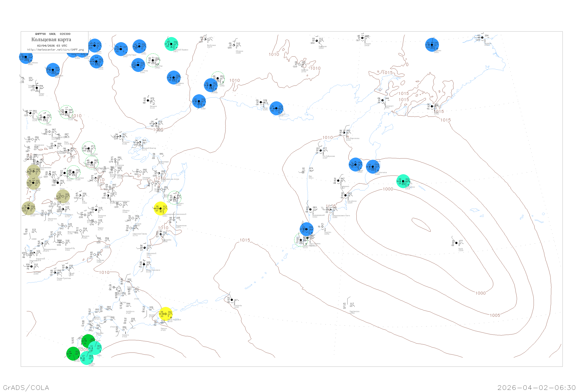Click the green Akita station circle
Image resolution: width=588 pixels, height=392 pixels.
pyautogui.click(x=73, y=354)
